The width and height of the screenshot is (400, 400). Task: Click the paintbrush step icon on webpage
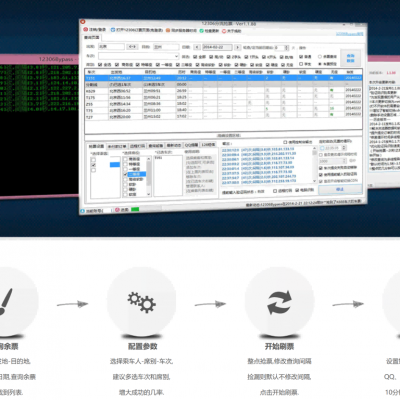pos(6,302)
